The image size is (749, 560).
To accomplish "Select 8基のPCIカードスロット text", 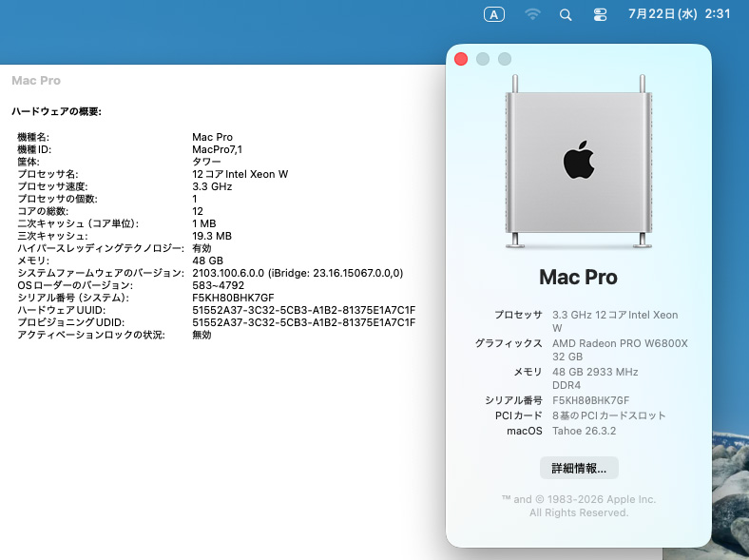I will pyautogui.click(x=609, y=415).
